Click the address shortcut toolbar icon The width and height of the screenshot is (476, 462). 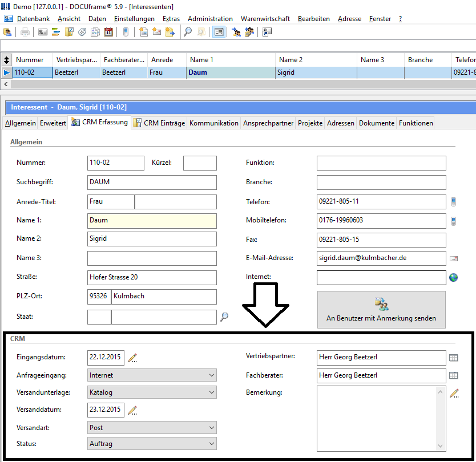[267, 32]
